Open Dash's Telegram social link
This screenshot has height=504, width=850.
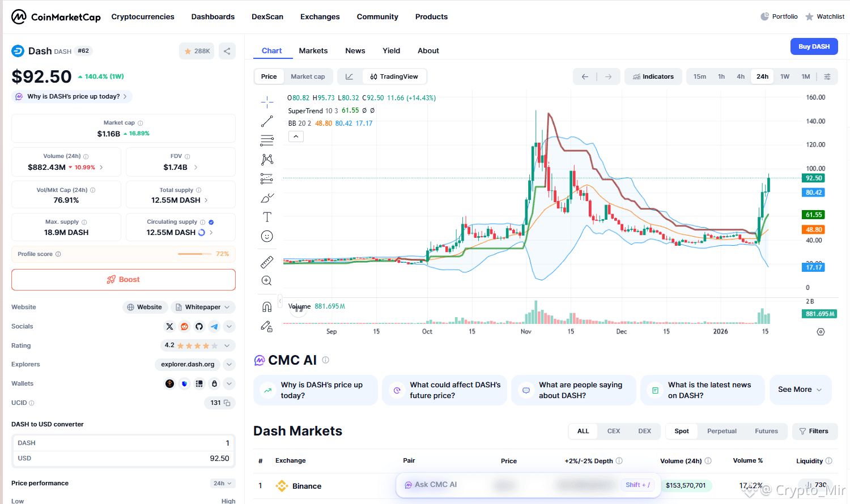click(214, 326)
